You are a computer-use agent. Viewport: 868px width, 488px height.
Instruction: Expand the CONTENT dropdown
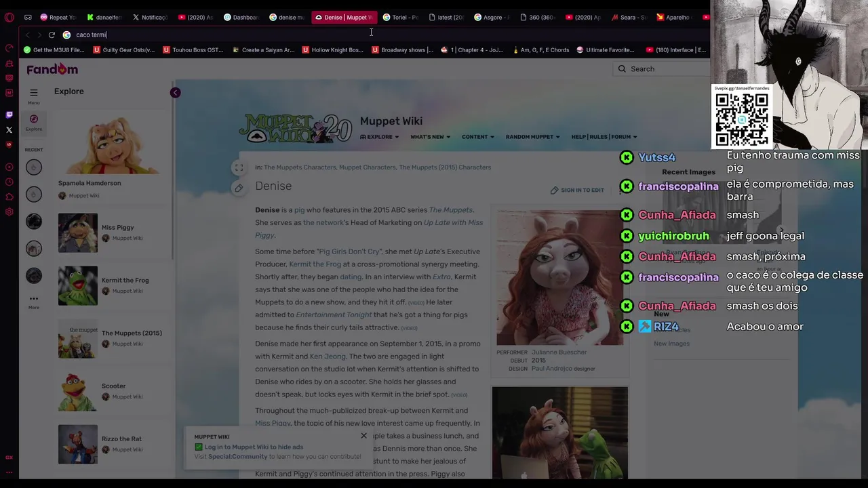point(478,137)
